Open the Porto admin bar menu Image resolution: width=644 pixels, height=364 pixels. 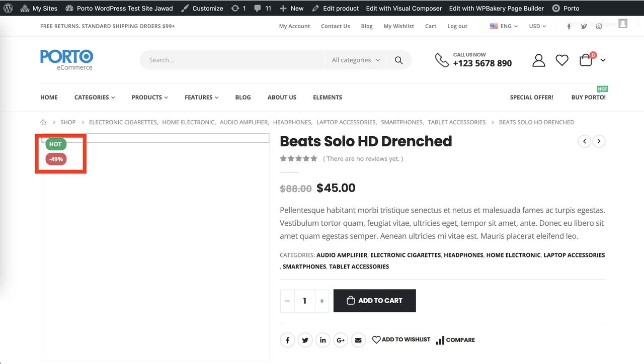tap(566, 8)
